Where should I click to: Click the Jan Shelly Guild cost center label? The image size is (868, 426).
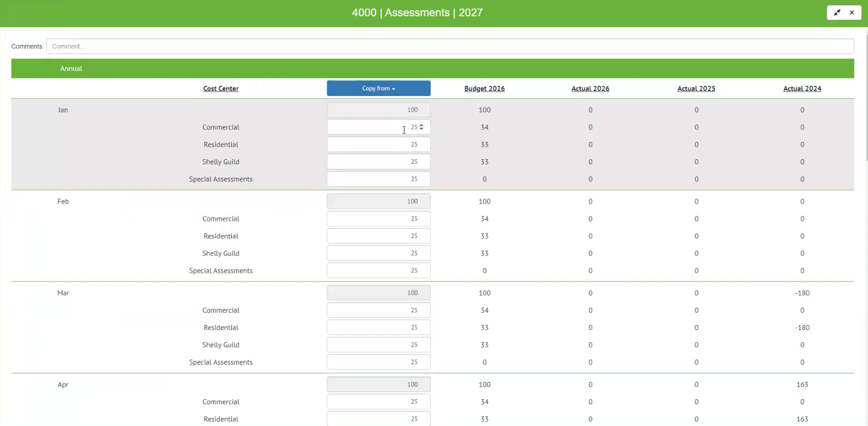(221, 162)
